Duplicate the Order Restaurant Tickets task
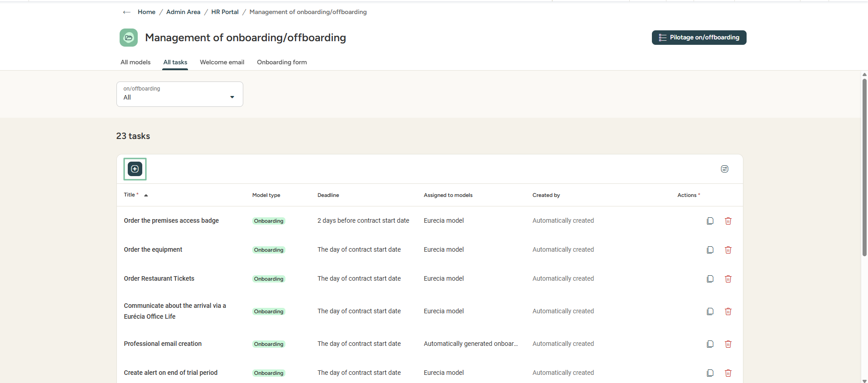This screenshot has width=868, height=383. pos(710,279)
